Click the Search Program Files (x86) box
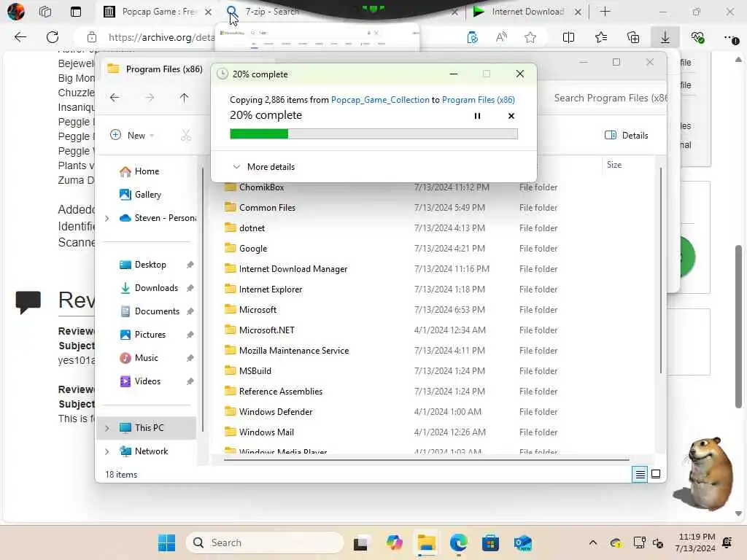The height and width of the screenshot is (560, 747). [x=609, y=98]
